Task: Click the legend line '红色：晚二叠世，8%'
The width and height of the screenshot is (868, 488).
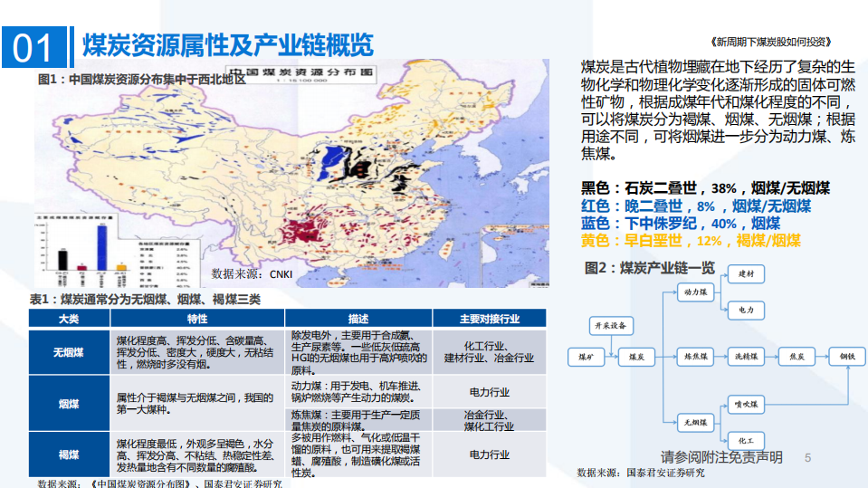Action: [696, 206]
